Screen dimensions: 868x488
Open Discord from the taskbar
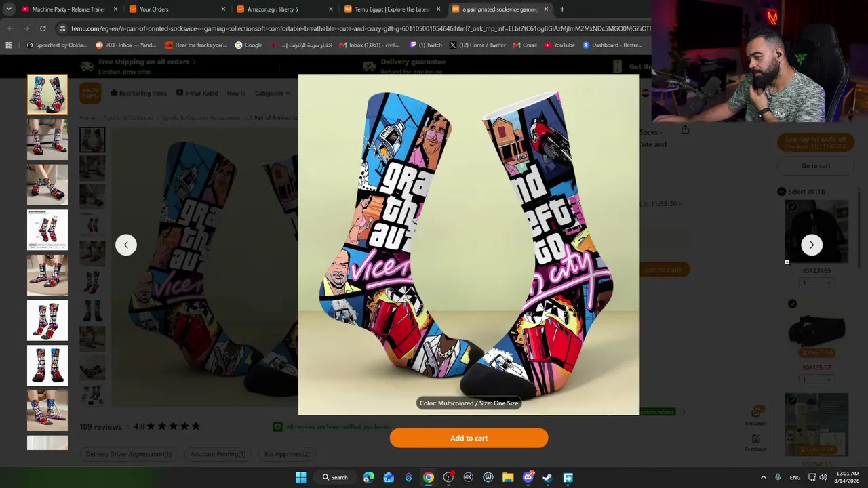pos(528,477)
